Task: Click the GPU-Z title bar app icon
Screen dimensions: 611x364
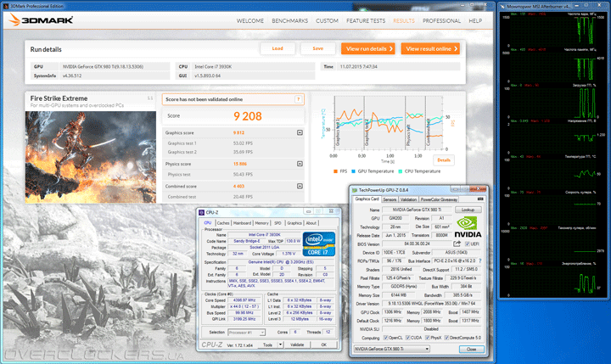Action: tap(355, 190)
